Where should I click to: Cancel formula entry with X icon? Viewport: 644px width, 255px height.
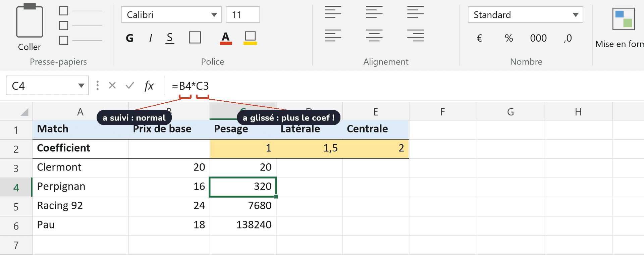(x=112, y=86)
